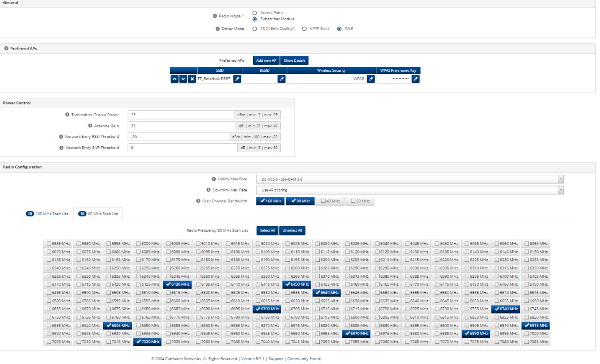Open the Uplink Max Rate dropdown
The width and height of the screenshot is (600, 364).
[409, 179]
